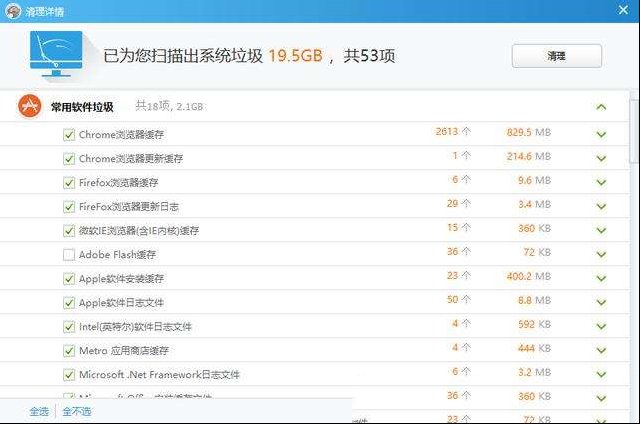Expand Firefox浏览器缓存 row details
The height and width of the screenshot is (424, 640).
[601, 182]
